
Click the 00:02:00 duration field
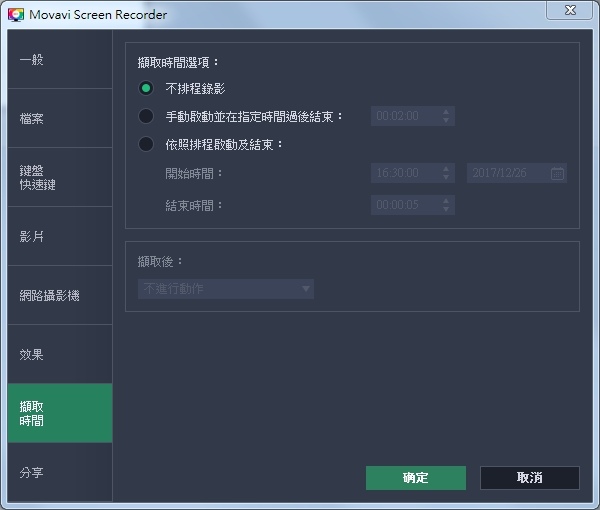coord(412,116)
